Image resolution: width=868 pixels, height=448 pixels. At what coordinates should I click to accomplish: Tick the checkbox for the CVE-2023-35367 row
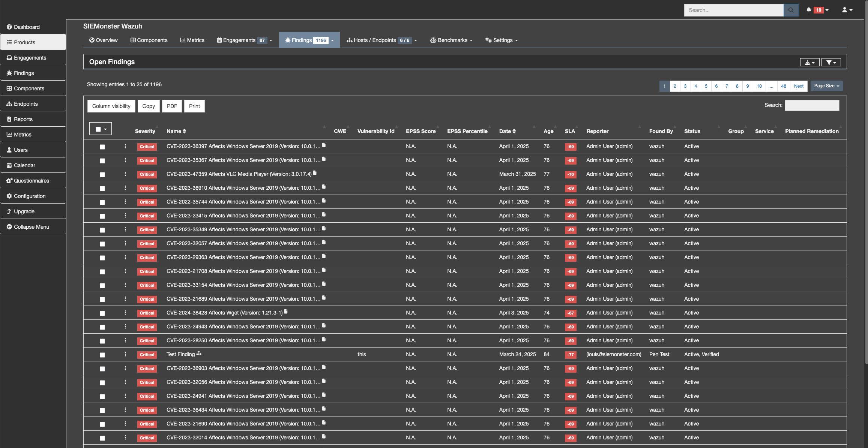(x=102, y=161)
